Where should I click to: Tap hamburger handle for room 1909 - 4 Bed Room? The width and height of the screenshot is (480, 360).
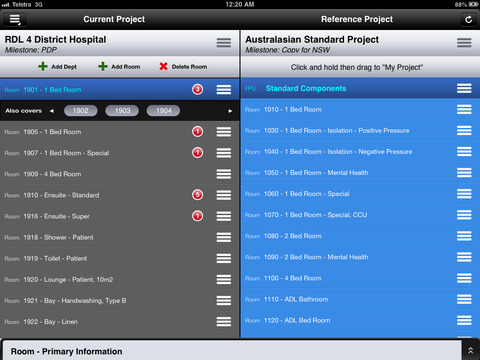pyautogui.click(x=224, y=174)
